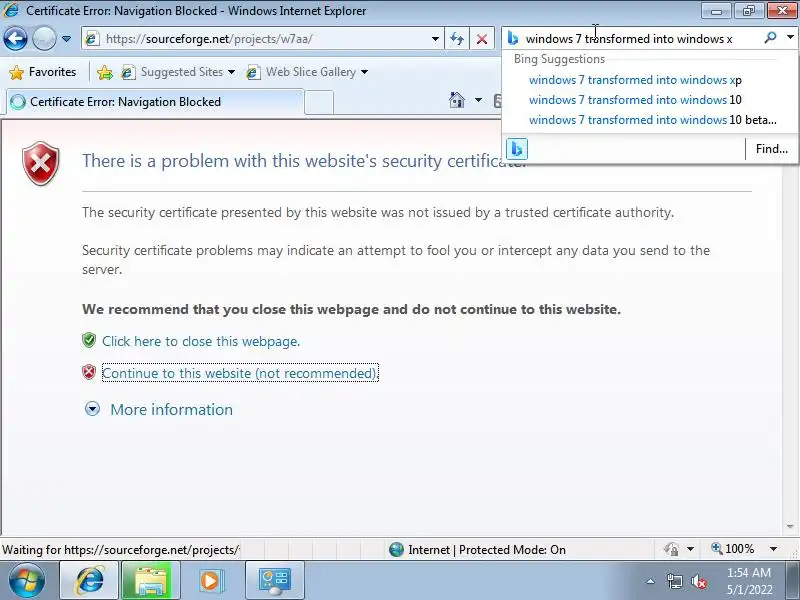Click the green shield icon beside close link
This screenshot has height=600, width=800.
89,340
